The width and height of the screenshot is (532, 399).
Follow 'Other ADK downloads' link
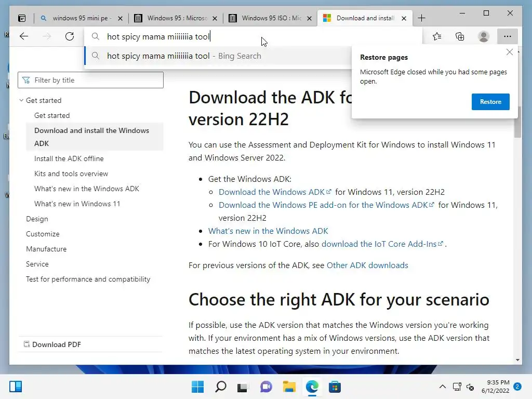(x=367, y=265)
